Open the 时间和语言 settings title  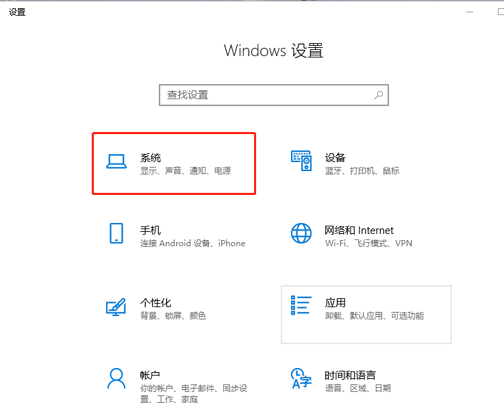tap(351, 376)
